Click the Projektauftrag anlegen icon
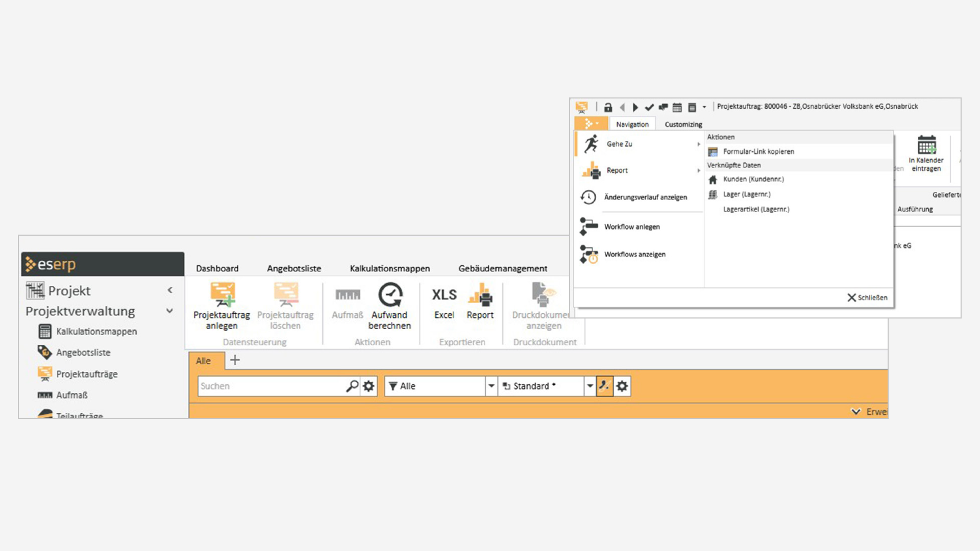This screenshot has width=980, height=551. coord(223,294)
